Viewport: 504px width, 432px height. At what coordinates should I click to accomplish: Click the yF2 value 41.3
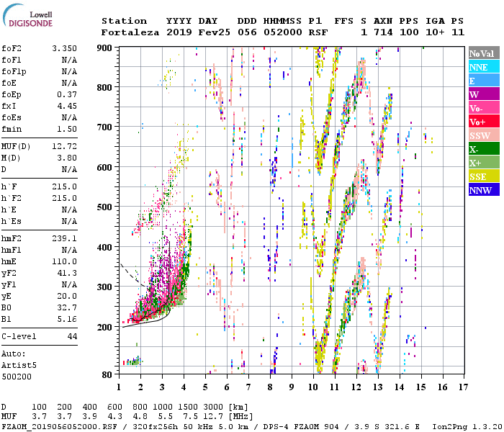tap(67, 273)
